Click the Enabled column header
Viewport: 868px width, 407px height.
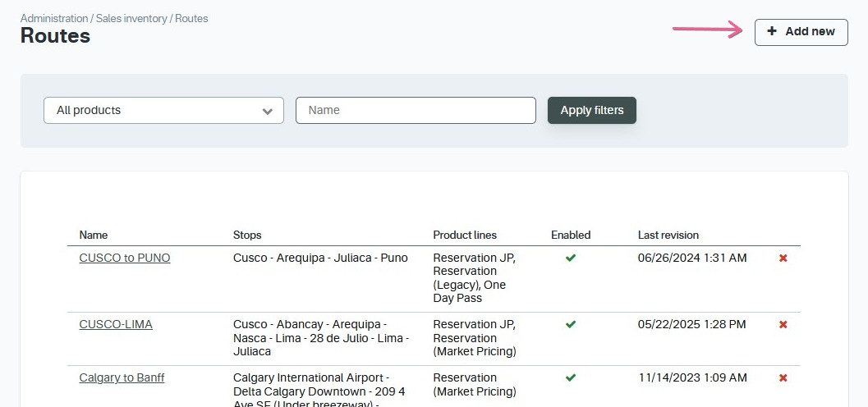tap(571, 235)
